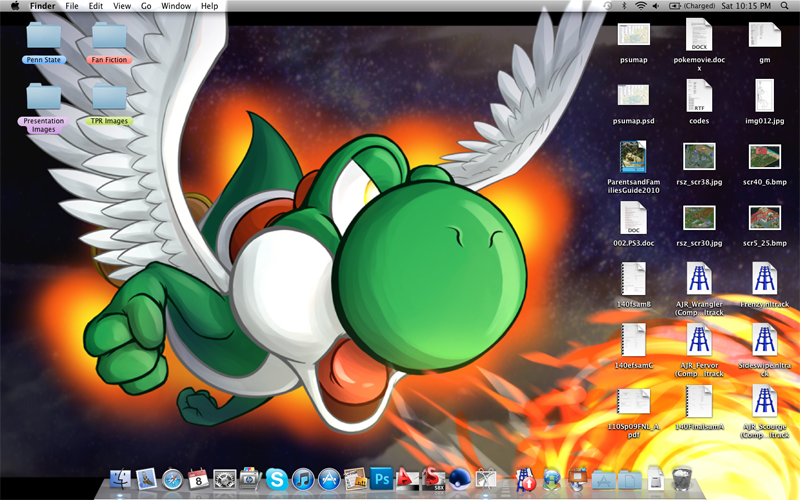
Task: Select the rsz_scr30.jpg file
Action: (x=699, y=226)
